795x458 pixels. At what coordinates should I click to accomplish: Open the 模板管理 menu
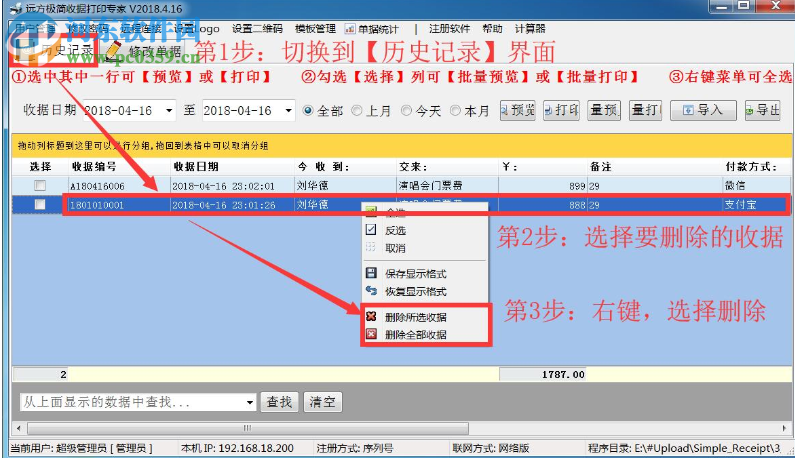click(x=315, y=29)
